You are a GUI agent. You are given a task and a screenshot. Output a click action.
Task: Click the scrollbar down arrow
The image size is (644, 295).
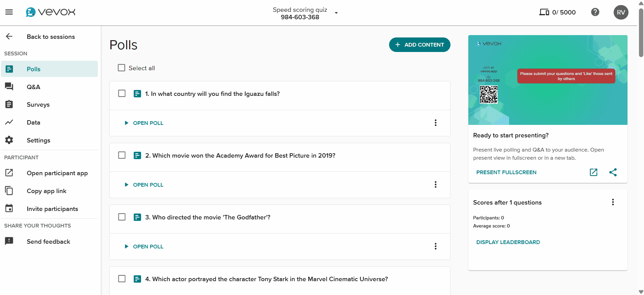point(641,292)
